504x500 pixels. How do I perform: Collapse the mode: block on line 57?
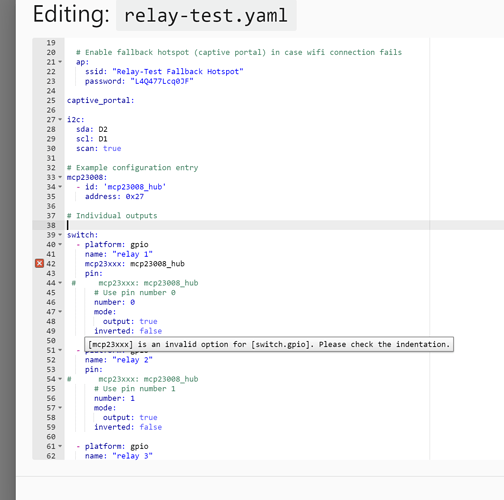point(60,408)
